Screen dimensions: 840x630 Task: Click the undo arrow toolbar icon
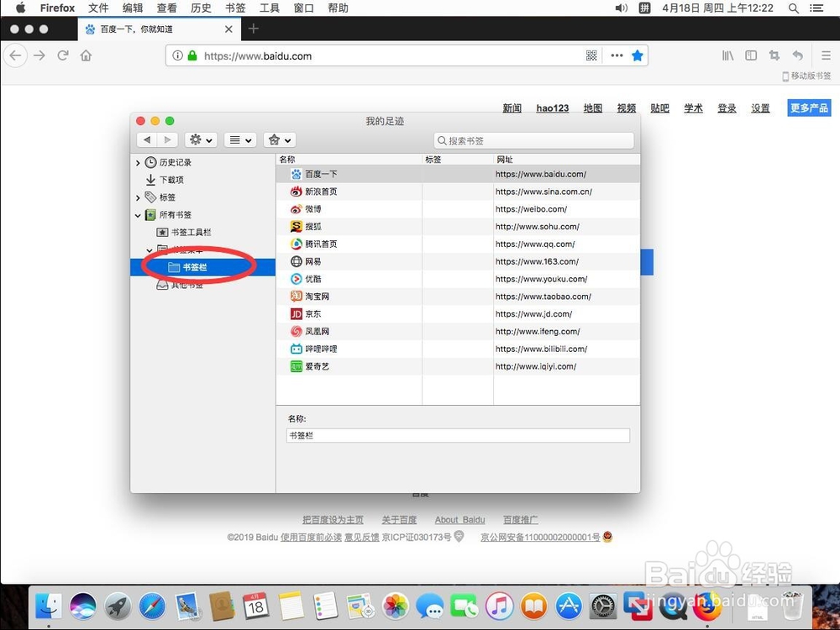click(x=798, y=55)
